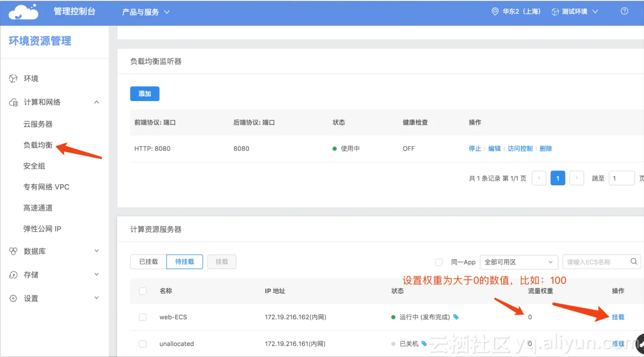This screenshot has height=357, width=644.
Task: Switch to the 待挂载 tab
Action: (184, 261)
